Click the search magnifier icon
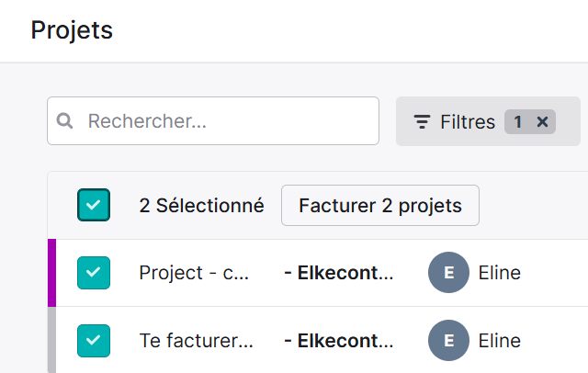 (x=64, y=121)
